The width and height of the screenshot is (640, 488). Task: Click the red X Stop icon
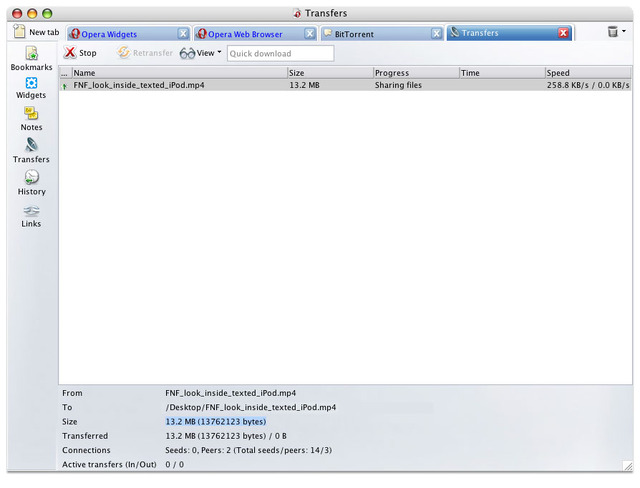point(70,53)
